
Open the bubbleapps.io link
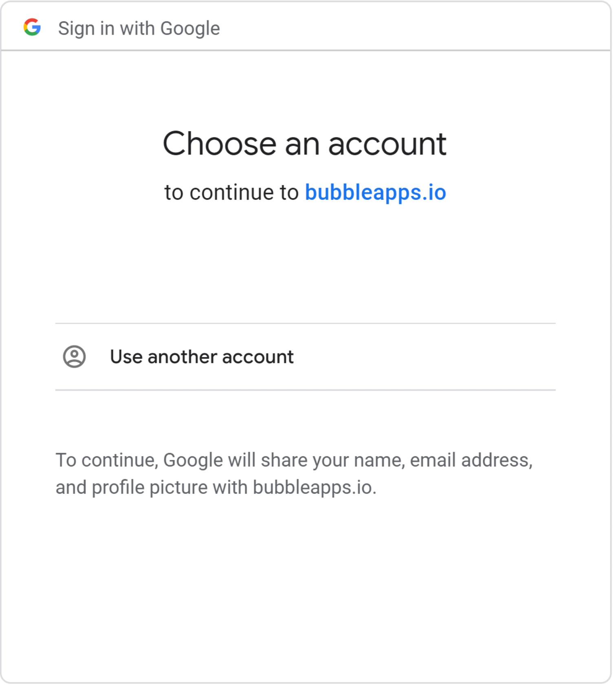[376, 192]
